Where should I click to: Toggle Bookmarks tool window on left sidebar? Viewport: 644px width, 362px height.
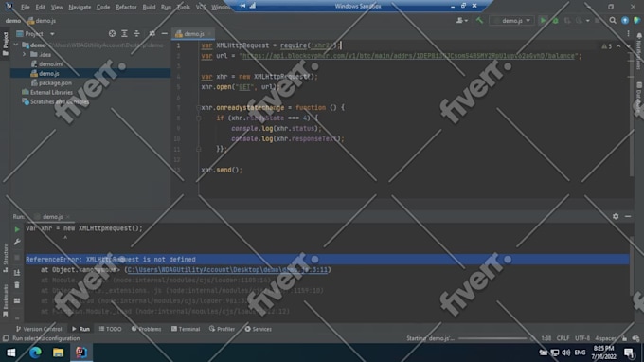point(6,300)
